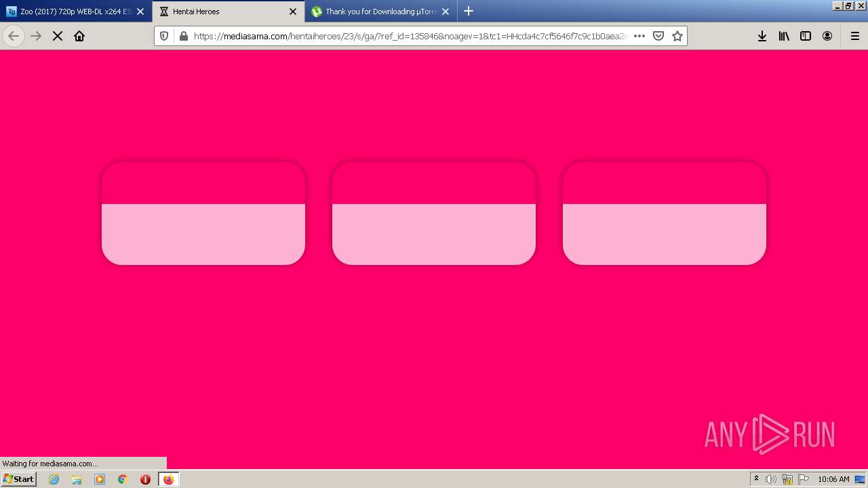The width and height of the screenshot is (868, 488).
Task: Open the Firefox hamburger menu
Action: [x=855, y=36]
